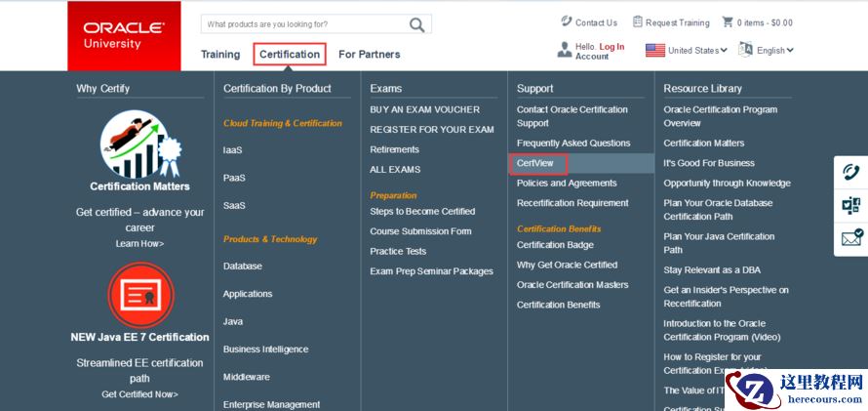Click the floating phone contact icon
This screenshot has height=411, width=868.
(850, 173)
